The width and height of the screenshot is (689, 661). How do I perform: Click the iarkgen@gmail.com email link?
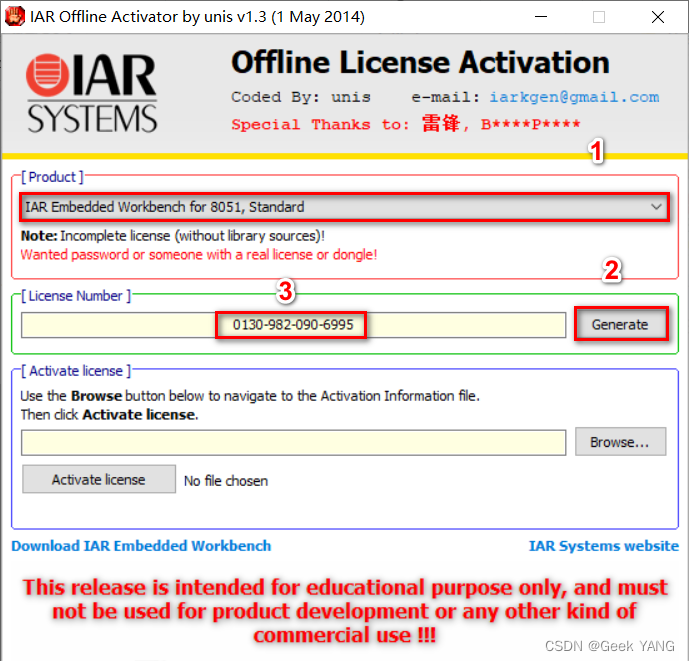pos(574,97)
